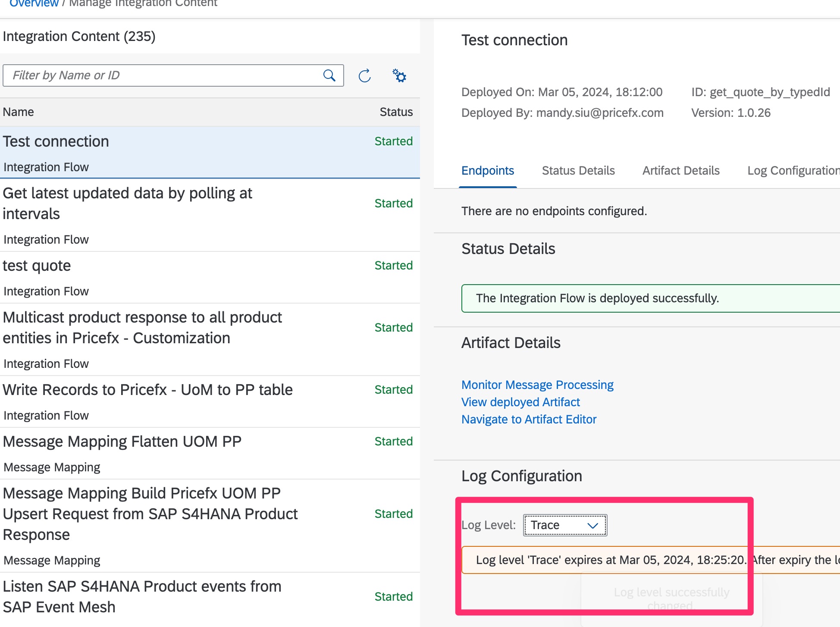Open the Artifact Details tab
This screenshot has width=840, height=627.
click(x=680, y=171)
